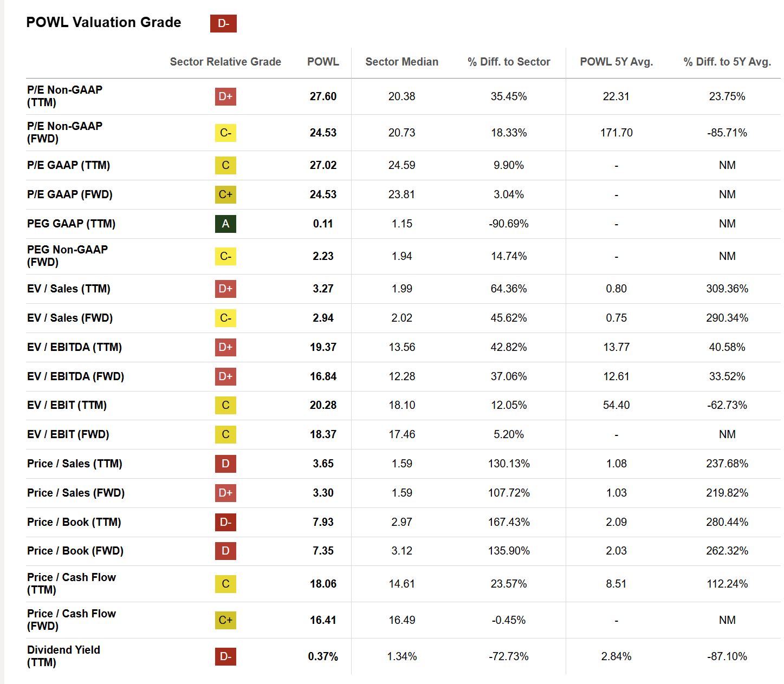Click the C grade badge for Price / Cash Flow (TTM)
This screenshot has width=784, height=684.
(x=225, y=584)
